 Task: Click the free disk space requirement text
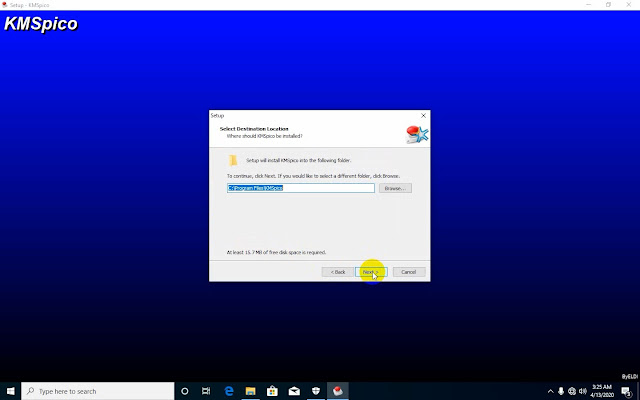[x=276, y=252]
